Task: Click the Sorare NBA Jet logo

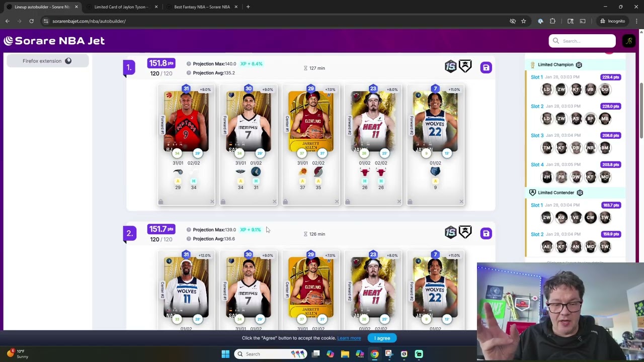Action: (54, 41)
